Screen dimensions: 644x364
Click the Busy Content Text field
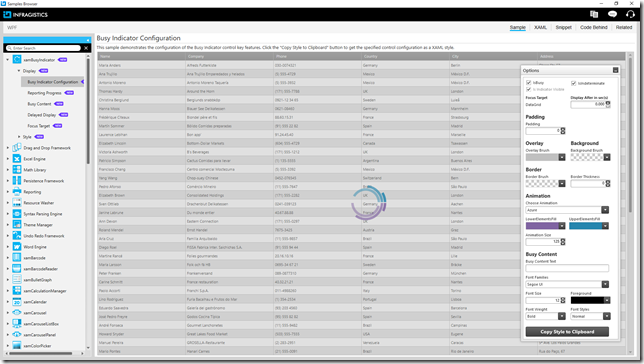coord(567,268)
